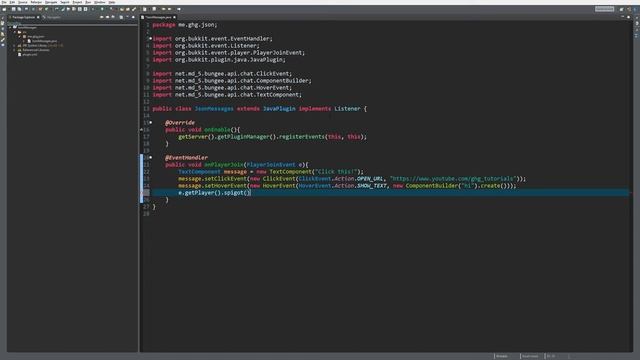This screenshot has height=360, width=640.
Task: Click the @EventHandler annotation
Action: (187, 158)
